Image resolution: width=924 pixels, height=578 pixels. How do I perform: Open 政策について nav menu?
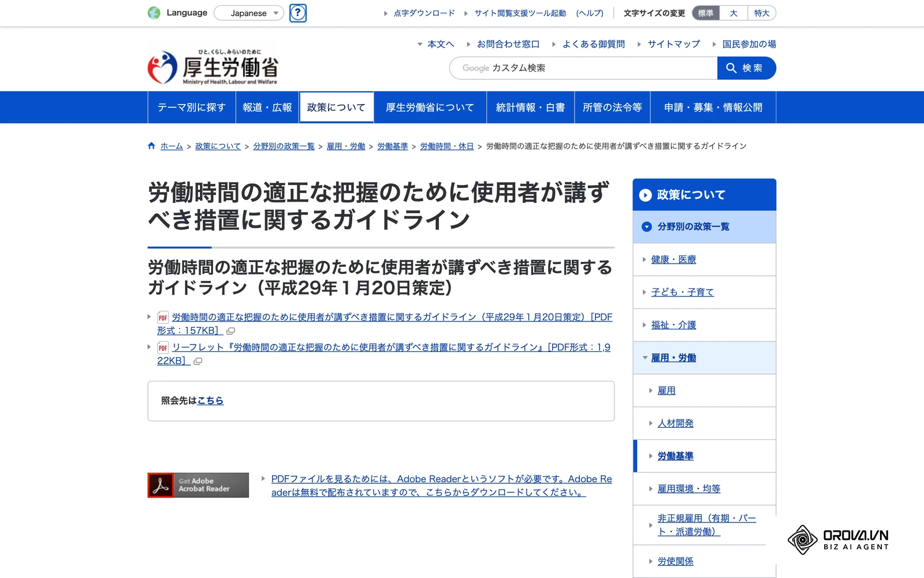[x=337, y=108]
